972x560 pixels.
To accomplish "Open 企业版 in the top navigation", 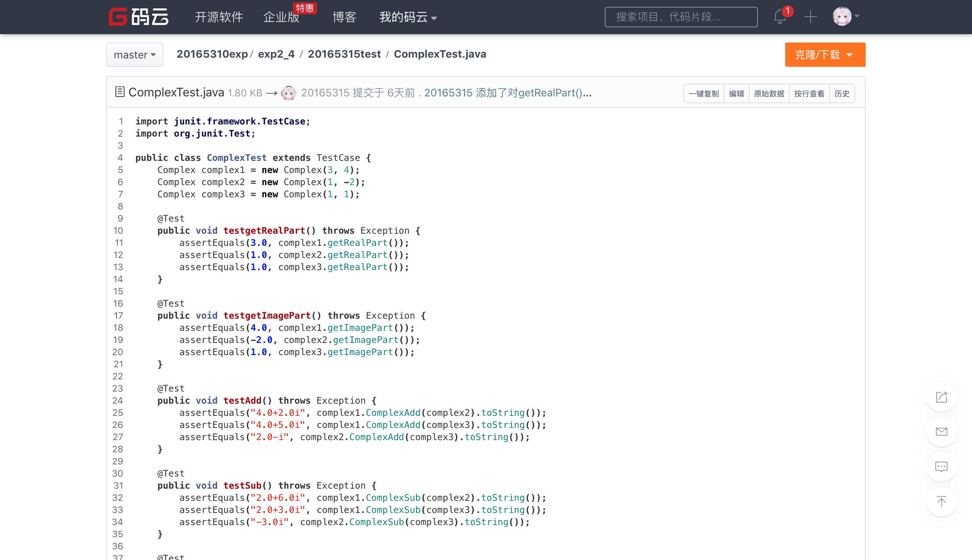I will pos(281,17).
